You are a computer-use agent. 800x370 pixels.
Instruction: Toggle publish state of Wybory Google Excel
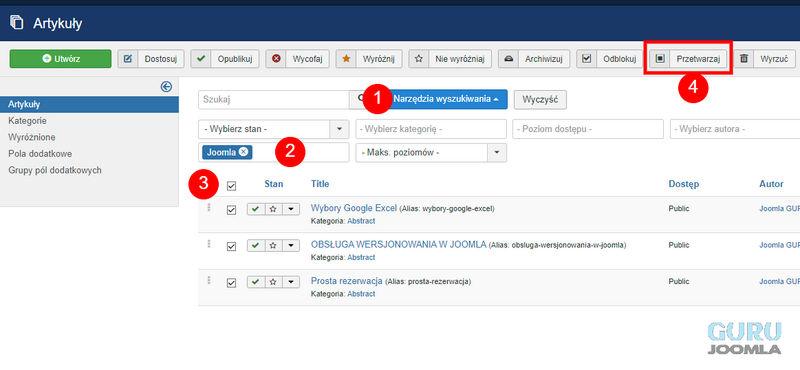pyautogui.click(x=256, y=209)
